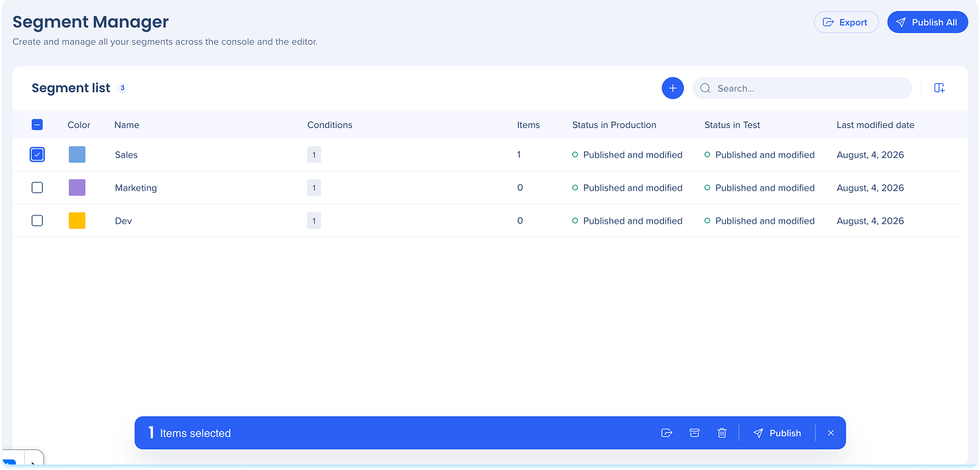
Task: Click the Dev production status
Action: [x=627, y=221]
